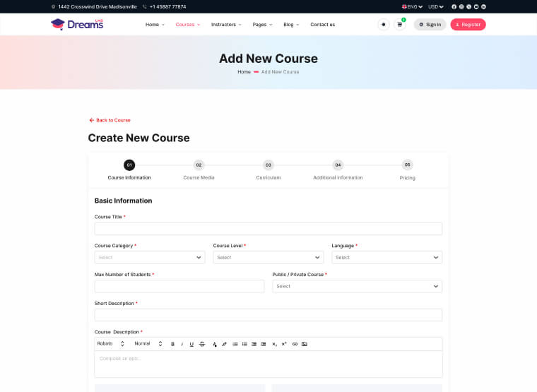Expand the Instructors menu
This screenshot has height=392, width=537.
pyautogui.click(x=226, y=25)
